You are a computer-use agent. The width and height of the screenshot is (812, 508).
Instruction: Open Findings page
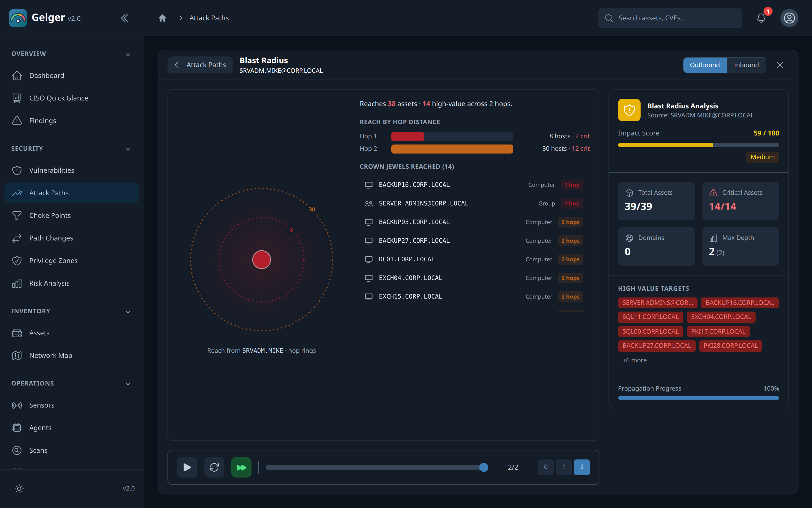(x=72, y=121)
